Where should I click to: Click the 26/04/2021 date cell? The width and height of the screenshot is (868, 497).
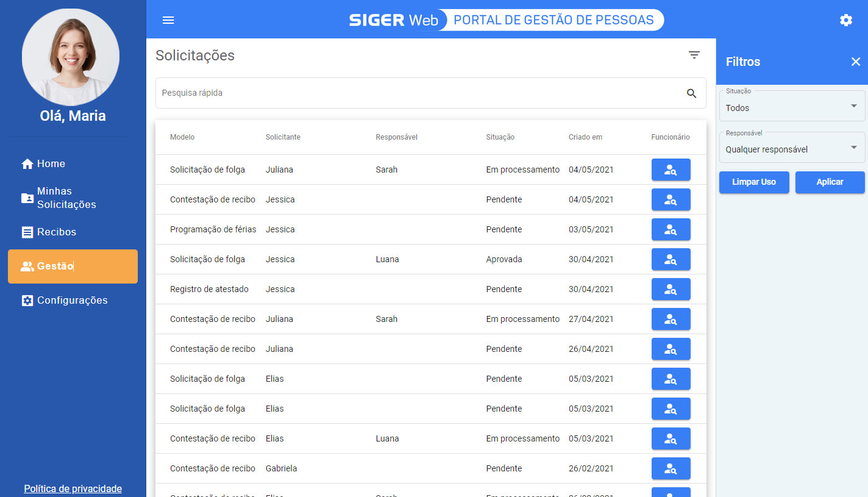tap(591, 349)
